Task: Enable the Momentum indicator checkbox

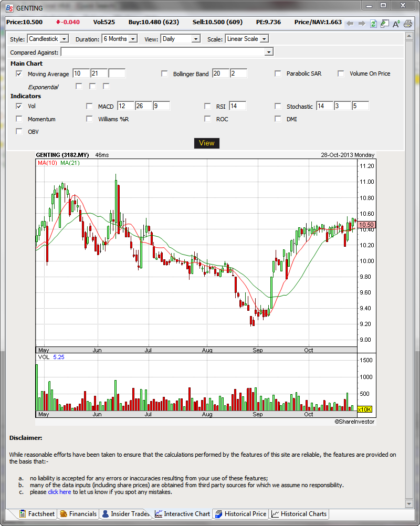Action: click(x=19, y=119)
